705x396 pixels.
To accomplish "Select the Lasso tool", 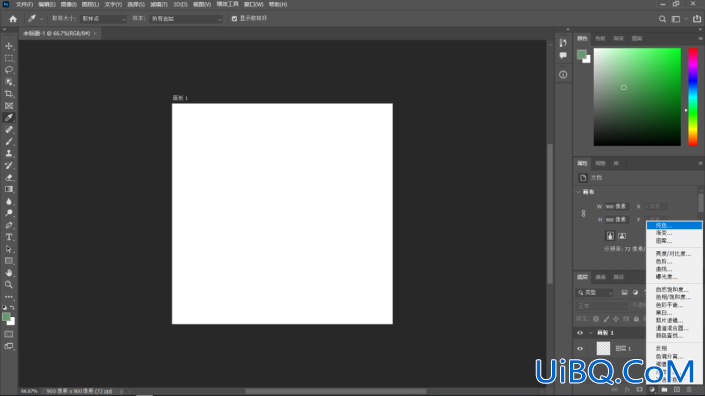I will pos(9,70).
